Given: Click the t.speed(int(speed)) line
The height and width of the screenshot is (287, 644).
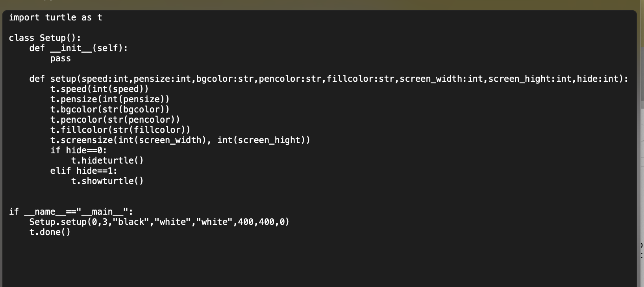Looking at the screenshot, I should coord(100,89).
